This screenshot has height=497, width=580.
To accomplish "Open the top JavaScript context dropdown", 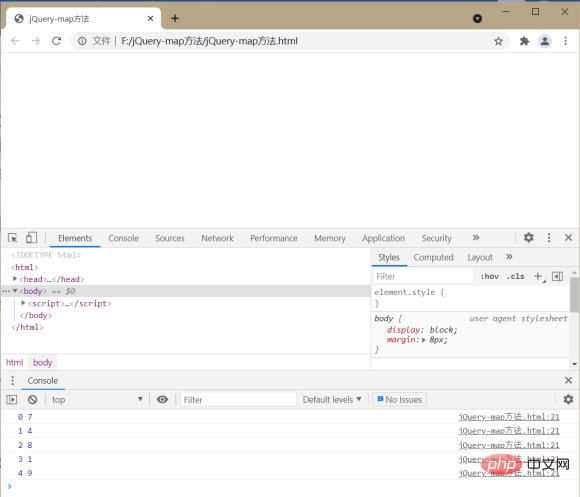I will (x=97, y=399).
